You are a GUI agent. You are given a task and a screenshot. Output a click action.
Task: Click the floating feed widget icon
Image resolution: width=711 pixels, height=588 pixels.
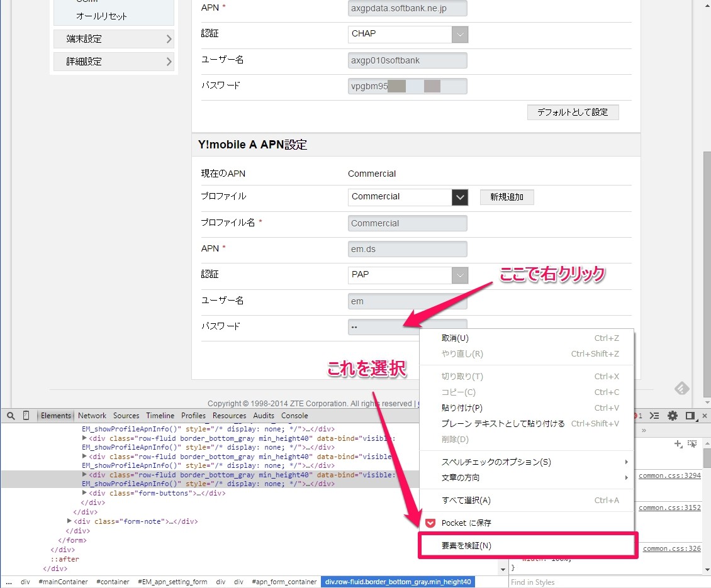[x=682, y=389]
